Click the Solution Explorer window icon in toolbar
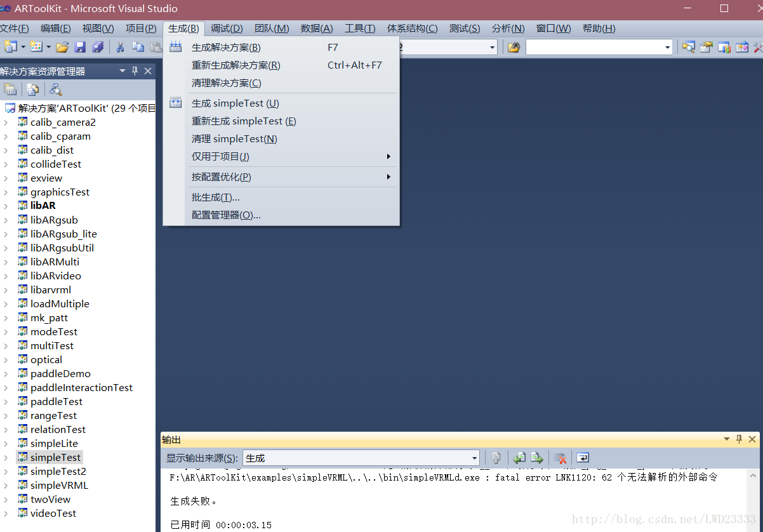 pyautogui.click(x=688, y=47)
